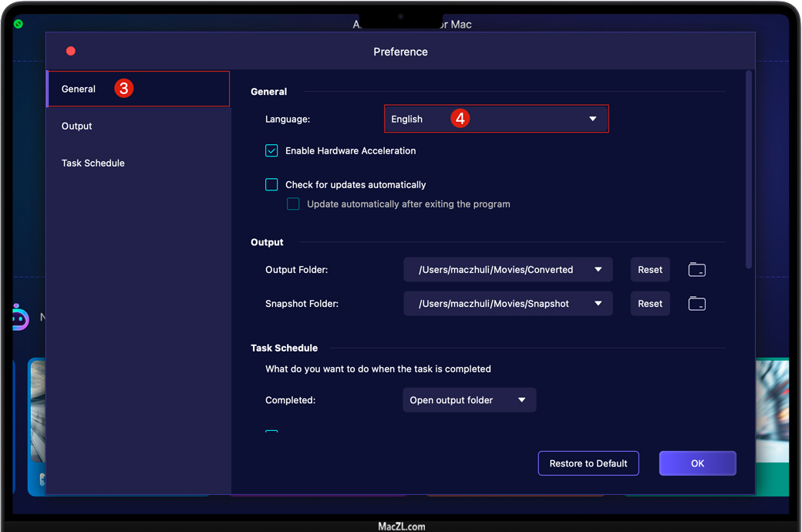The width and height of the screenshot is (802, 532).
Task: Disable the Enable Hardware Acceleration checkbox
Action: (x=271, y=151)
